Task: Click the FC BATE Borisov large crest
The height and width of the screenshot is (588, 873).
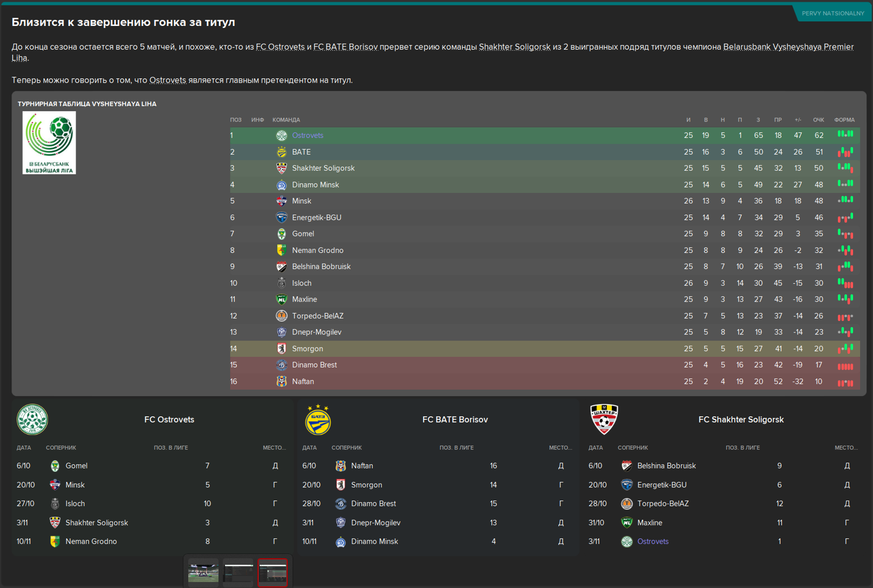Action: pyautogui.click(x=318, y=419)
